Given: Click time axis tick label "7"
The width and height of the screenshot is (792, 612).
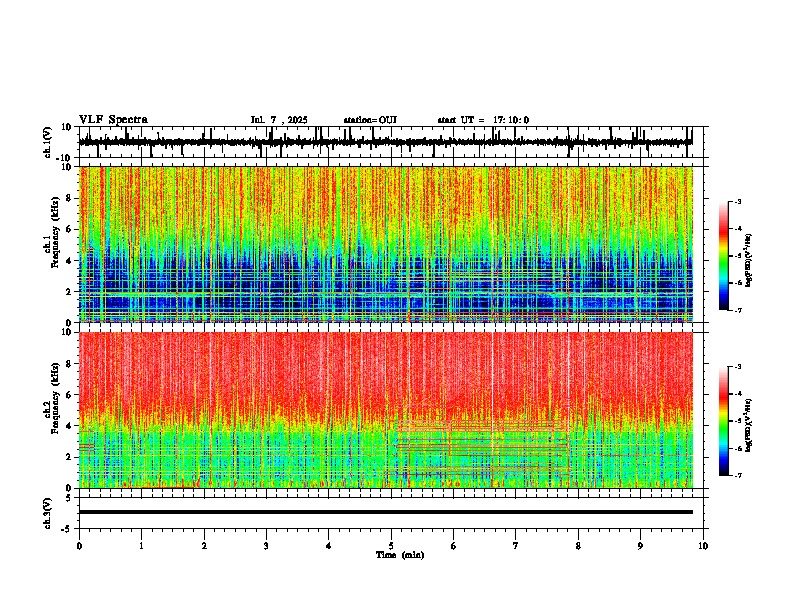Looking at the screenshot, I should pos(516,546).
